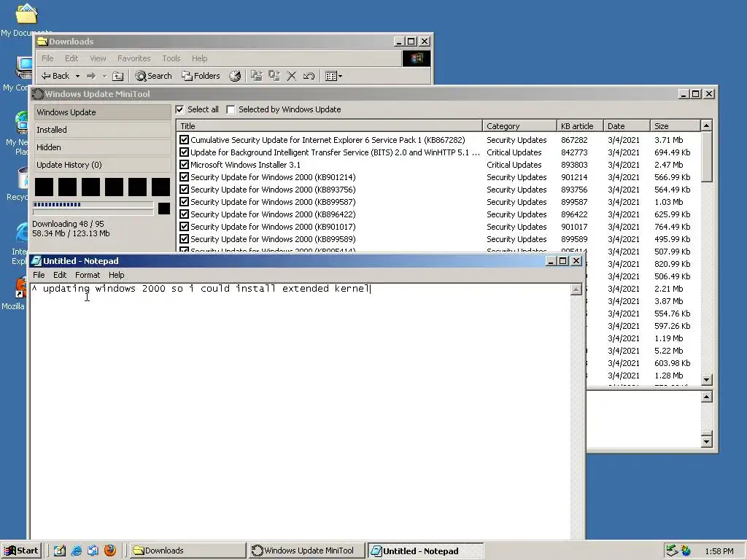747x560 pixels.
Task: Open Back history dropdown arrow in Downloads
Action: pos(77,76)
